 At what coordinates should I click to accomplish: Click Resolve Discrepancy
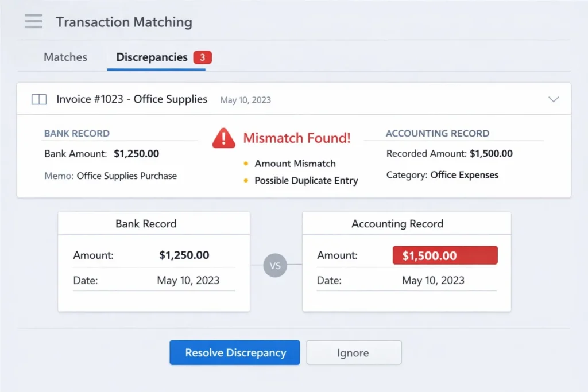pyautogui.click(x=234, y=352)
